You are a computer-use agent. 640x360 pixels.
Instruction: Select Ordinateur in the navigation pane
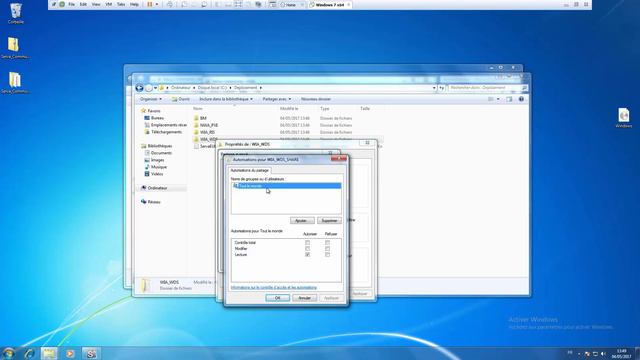[x=154, y=188]
